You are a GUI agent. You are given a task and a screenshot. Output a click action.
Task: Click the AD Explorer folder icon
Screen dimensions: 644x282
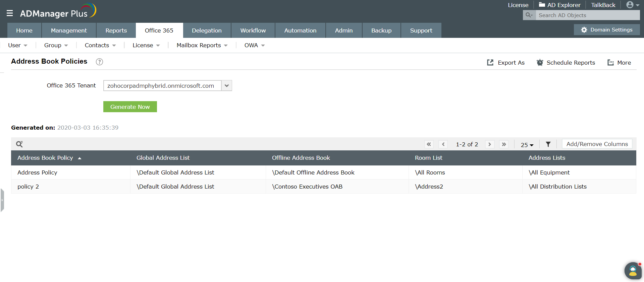click(542, 5)
